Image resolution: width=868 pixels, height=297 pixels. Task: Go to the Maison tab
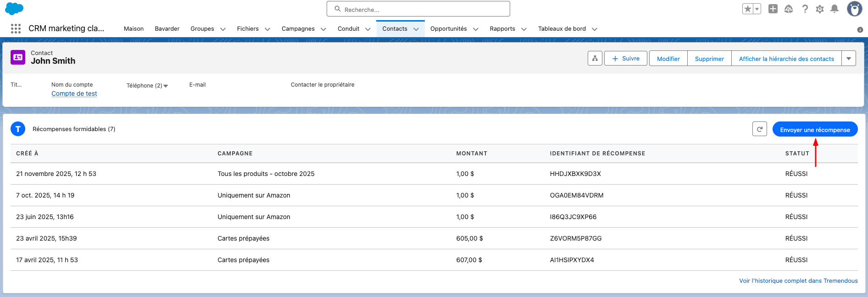(134, 28)
